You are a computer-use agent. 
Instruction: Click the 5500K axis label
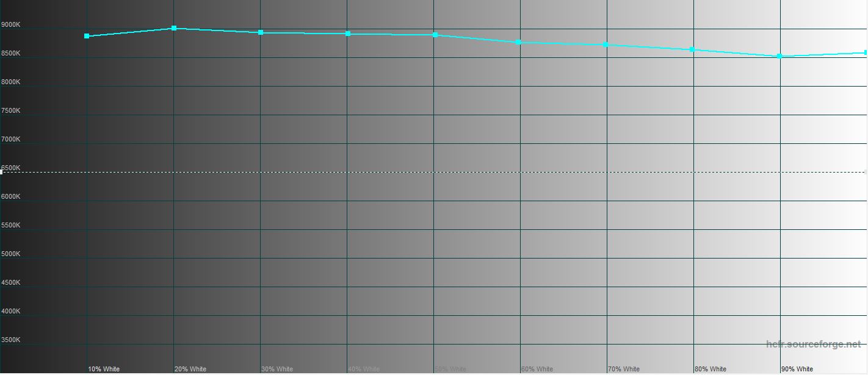click(11, 226)
